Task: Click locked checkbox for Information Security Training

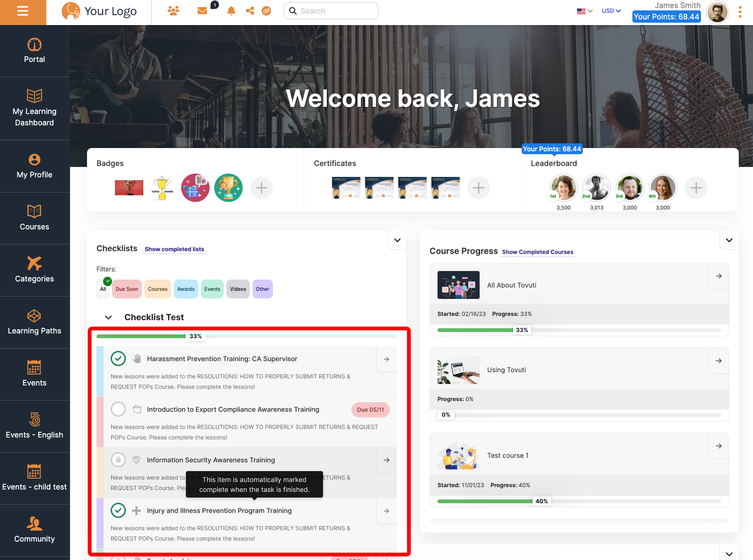Action: [118, 460]
